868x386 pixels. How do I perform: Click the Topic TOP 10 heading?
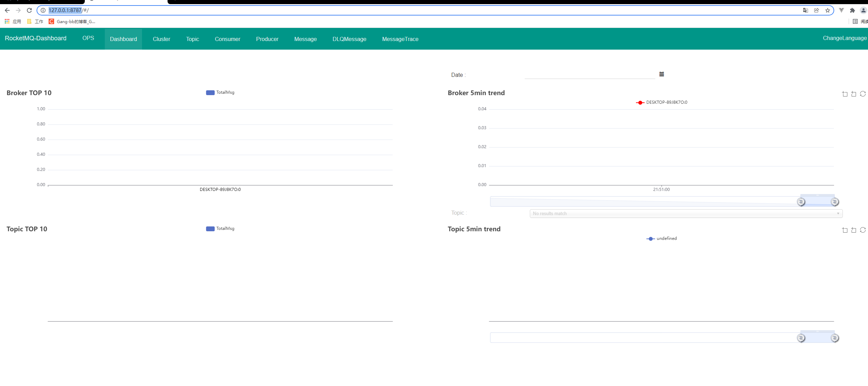click(27, 229)
